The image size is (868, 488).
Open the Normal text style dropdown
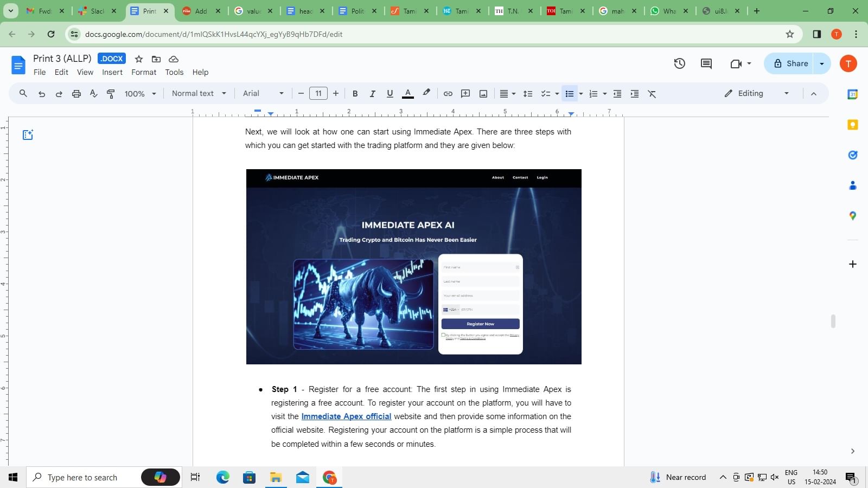[x=199, y=93]
